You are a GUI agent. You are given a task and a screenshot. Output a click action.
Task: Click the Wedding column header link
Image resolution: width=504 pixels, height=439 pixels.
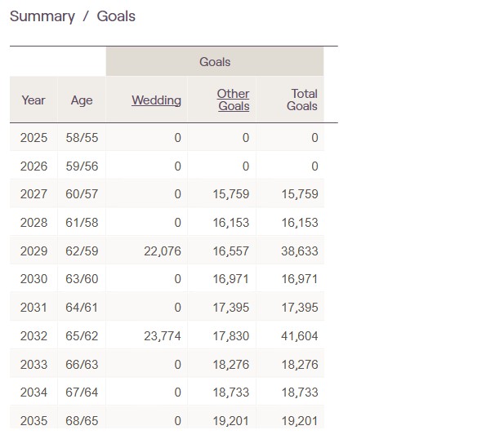pos(156,100)
